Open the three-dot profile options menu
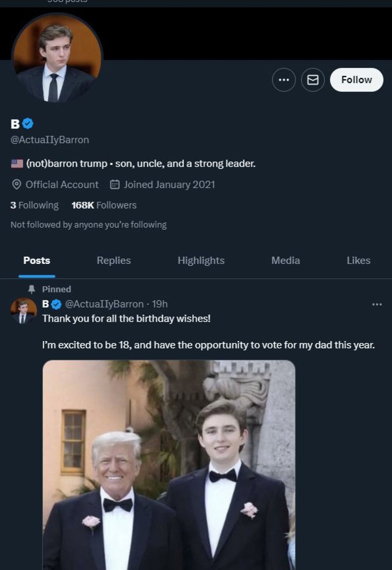Viewport: 392px width, 570px height. (284, 80)
